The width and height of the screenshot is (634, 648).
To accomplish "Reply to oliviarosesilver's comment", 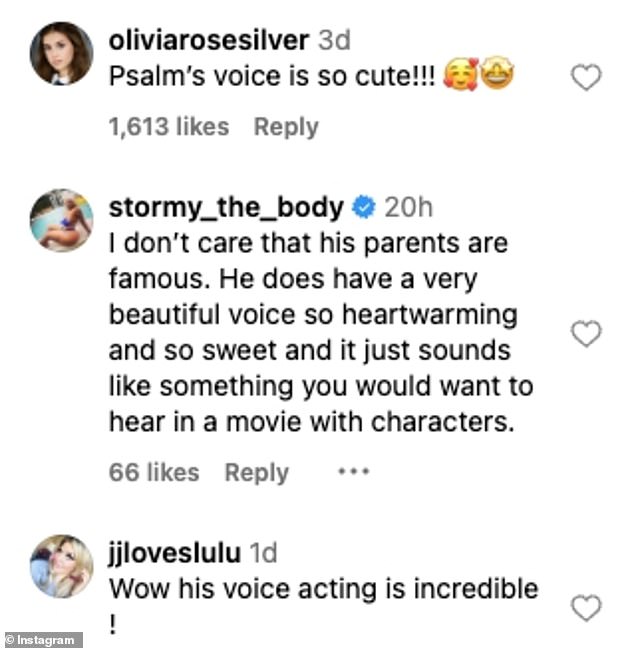I will point(285,127).
